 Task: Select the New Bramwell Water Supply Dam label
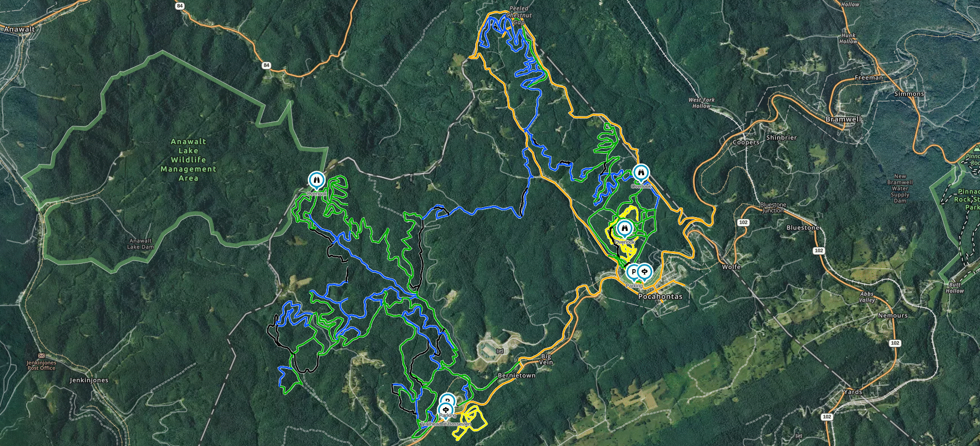(900, 189)
